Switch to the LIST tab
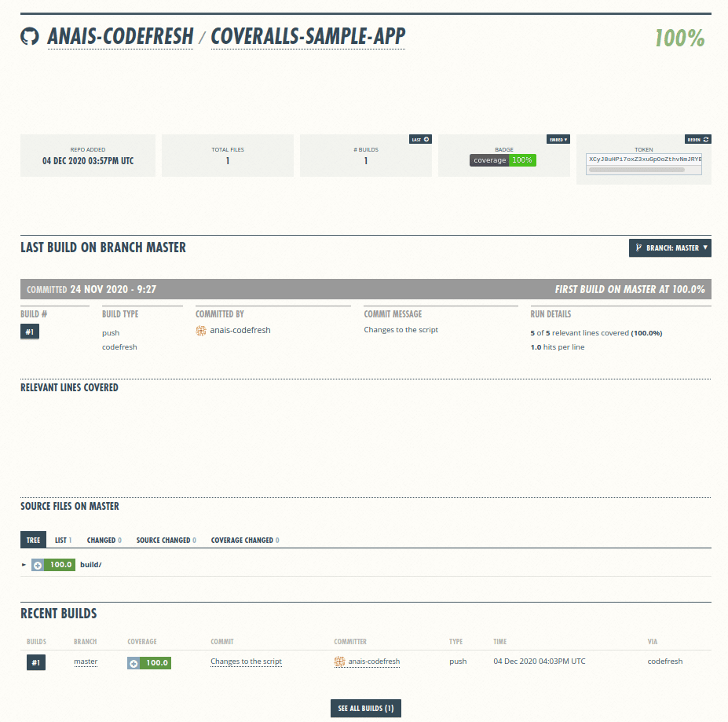This screenshot has width=728, height=722. [60, 540]
